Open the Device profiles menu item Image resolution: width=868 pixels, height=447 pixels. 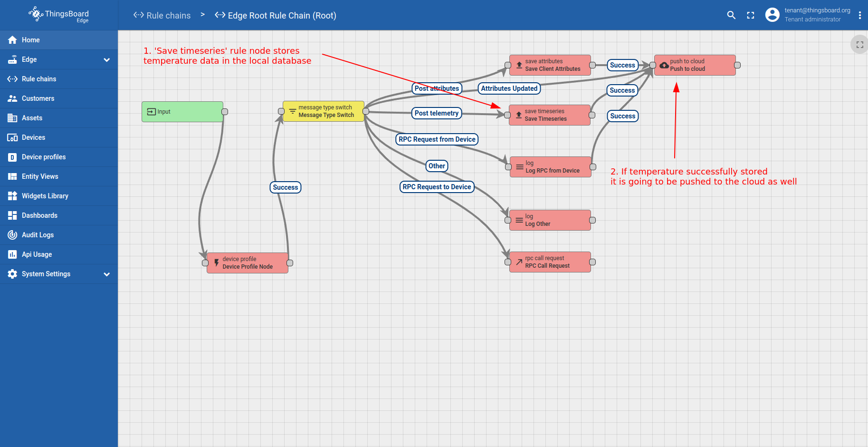59,157
